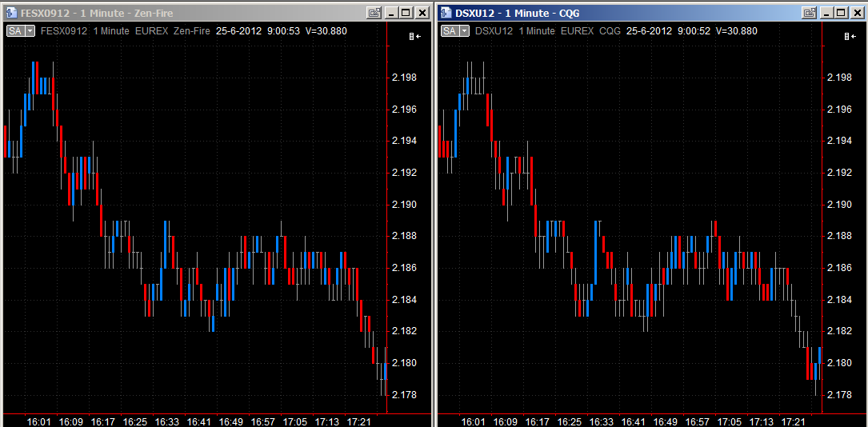868x427 pixels.
Task: Click the 16:49 time label in DSXU12 chart
Action: pyautogui.click(x=666, y=421)
